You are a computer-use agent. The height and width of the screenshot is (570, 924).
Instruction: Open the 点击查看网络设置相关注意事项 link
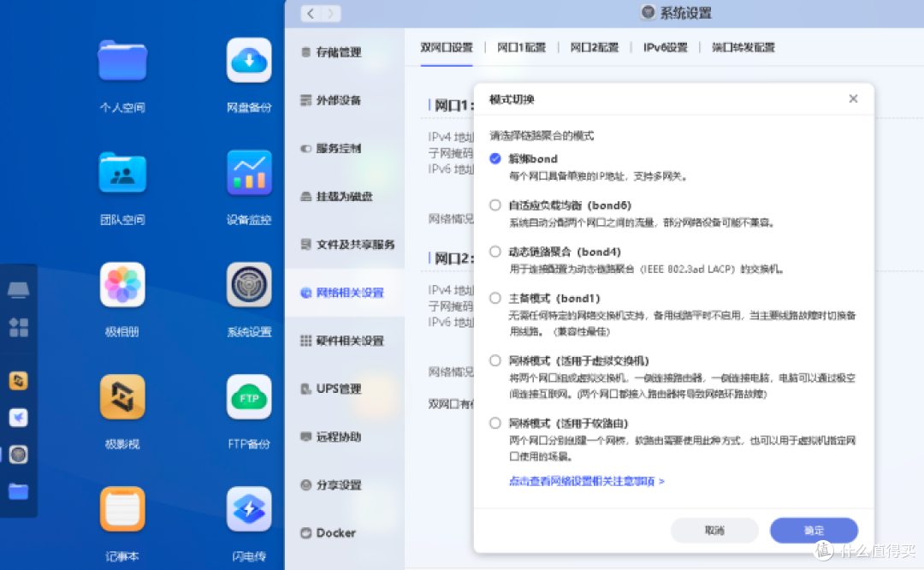586,481
